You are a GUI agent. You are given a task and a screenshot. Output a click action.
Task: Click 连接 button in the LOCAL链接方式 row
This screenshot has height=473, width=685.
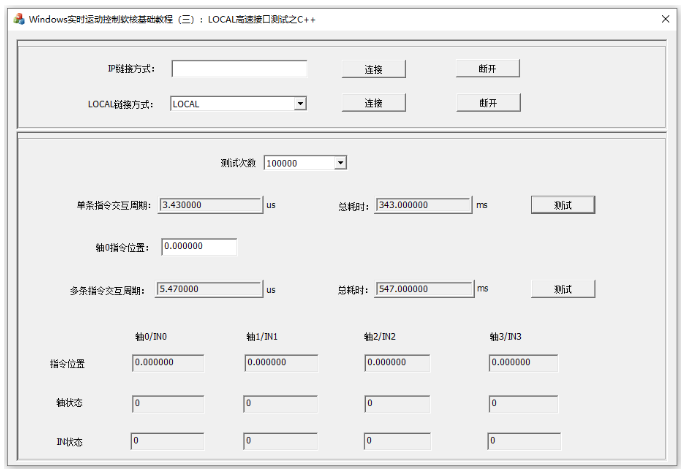tap(374, 103)
